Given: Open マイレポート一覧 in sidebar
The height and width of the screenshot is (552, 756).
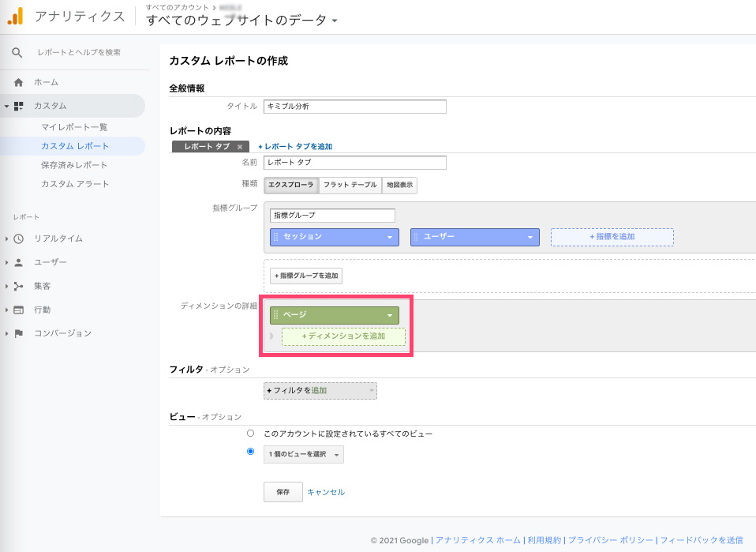Looking at the screenshot, I should 74,127.
